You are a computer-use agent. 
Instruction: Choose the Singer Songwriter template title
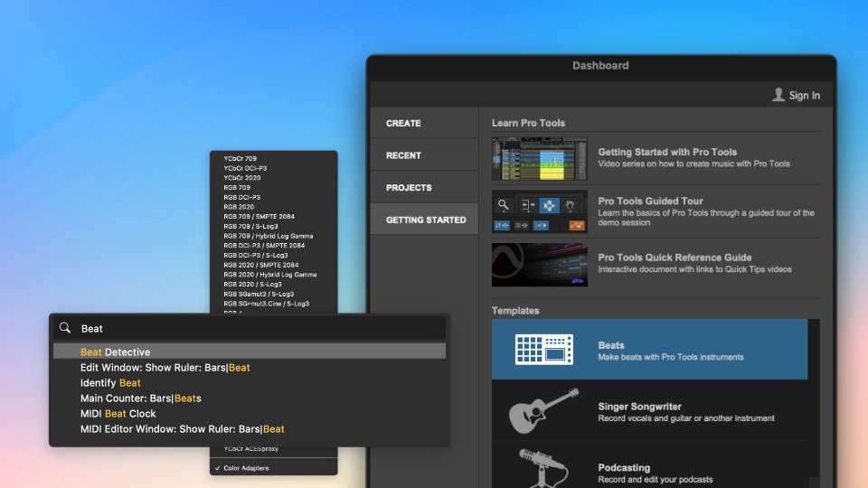639,406
